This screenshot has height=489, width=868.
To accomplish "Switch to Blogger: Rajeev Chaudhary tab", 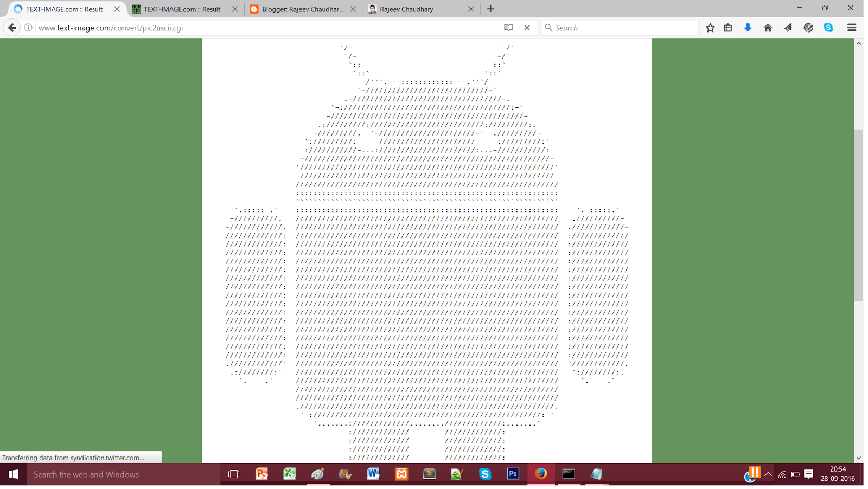I will tap(303, 9).
